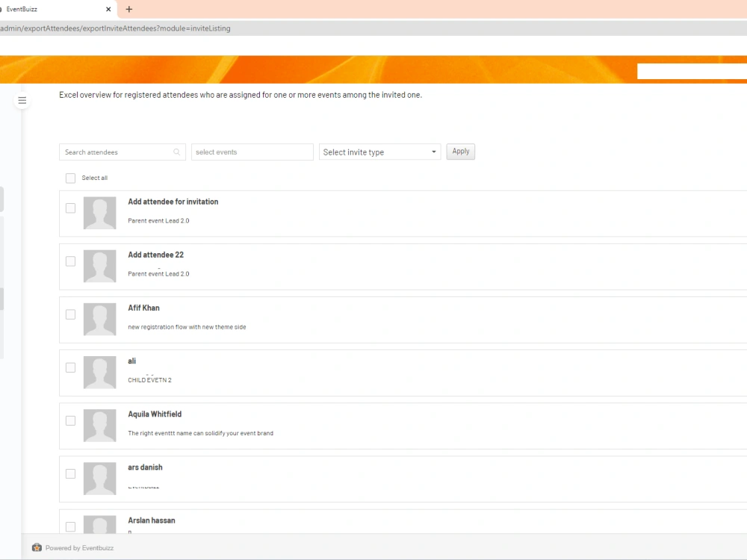The image size is (747, 560).
Task: Select the ali attendee checkbox
Action: click(70, 367)
